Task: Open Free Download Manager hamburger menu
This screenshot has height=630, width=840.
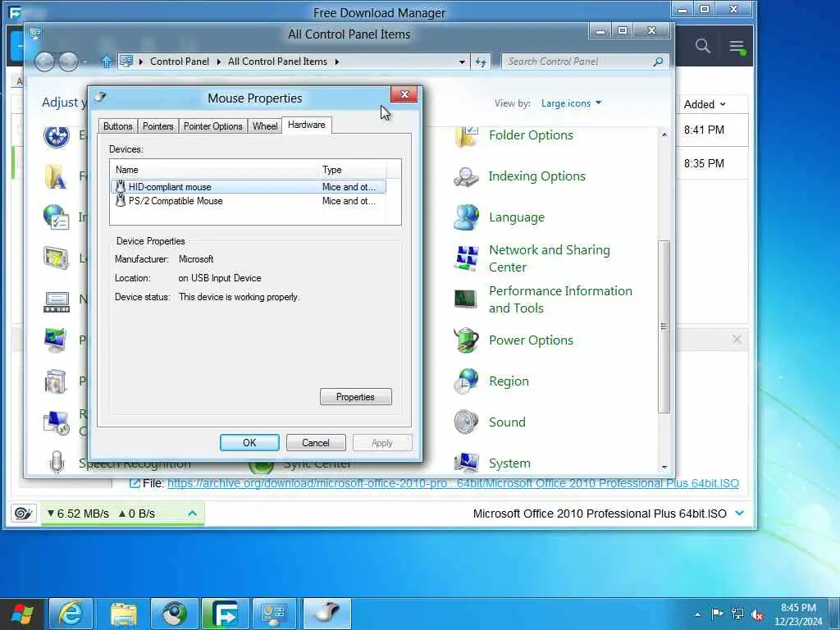Action: (737, 46)
